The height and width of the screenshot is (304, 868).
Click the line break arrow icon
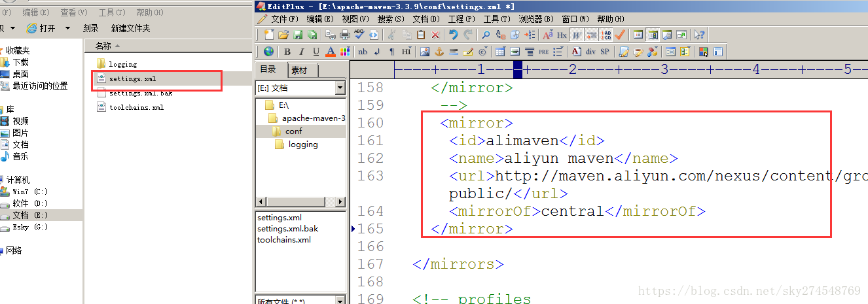(377, 52)
